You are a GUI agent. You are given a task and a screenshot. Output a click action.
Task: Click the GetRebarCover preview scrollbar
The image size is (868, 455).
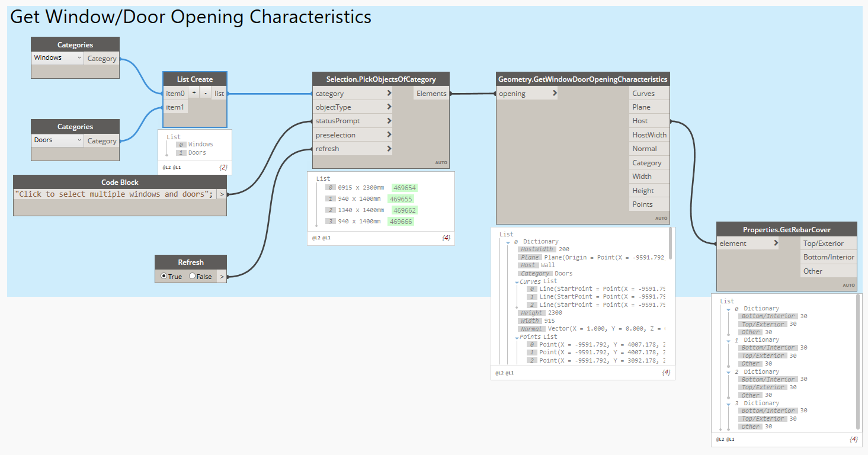(x=858, y=361)
